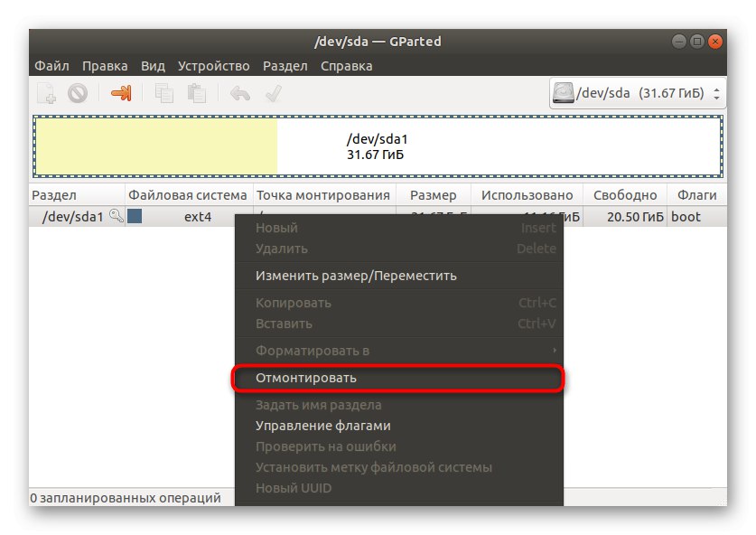Click the New partition toolbar icon
This screenshot has height=535, width=756.
tap(47, 94)
